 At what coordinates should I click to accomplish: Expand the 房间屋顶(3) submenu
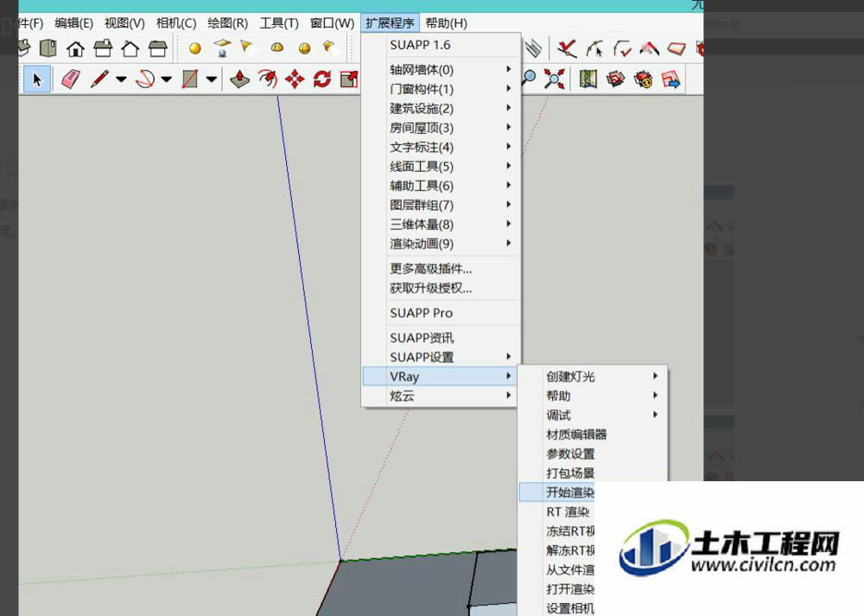[441, 127]
